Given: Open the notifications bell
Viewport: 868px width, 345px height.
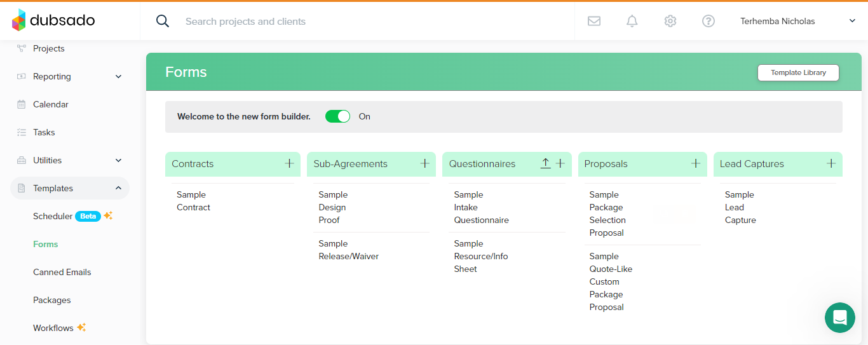Looking at the screenshot, I should click(x=632, y=21).
